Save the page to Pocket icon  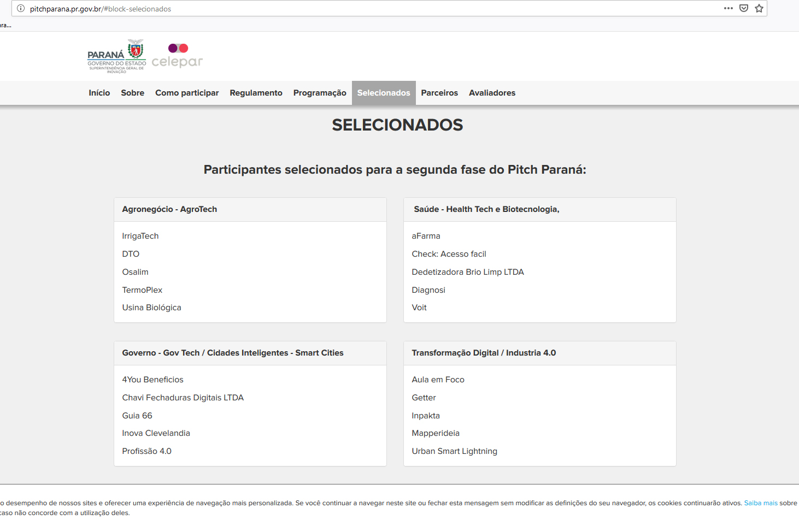coord(743,8)
